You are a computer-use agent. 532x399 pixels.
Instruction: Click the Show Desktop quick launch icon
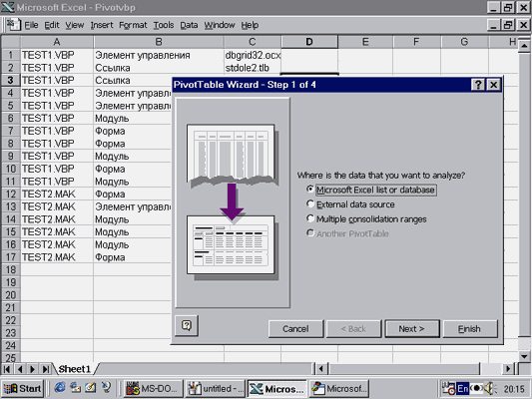(x=90, y=388)
